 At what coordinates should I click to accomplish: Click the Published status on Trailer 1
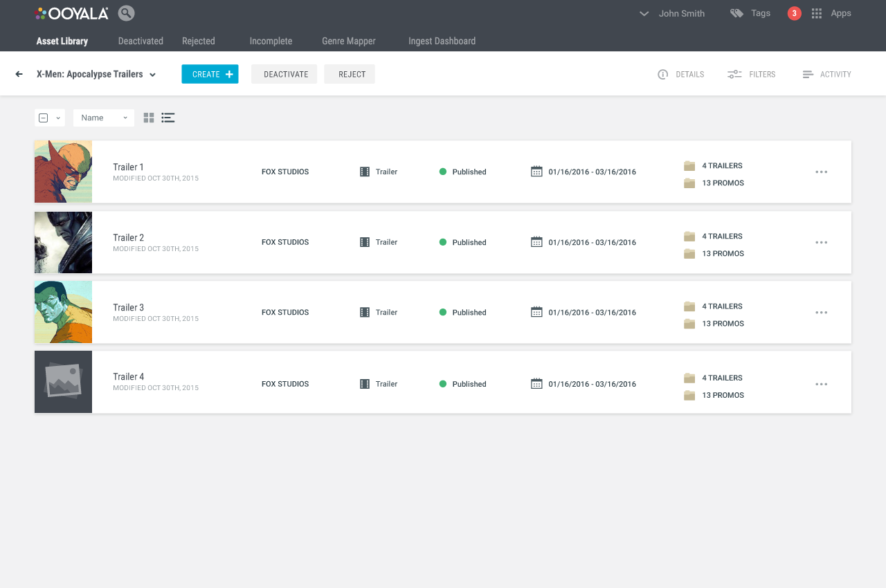coord(462,172)
